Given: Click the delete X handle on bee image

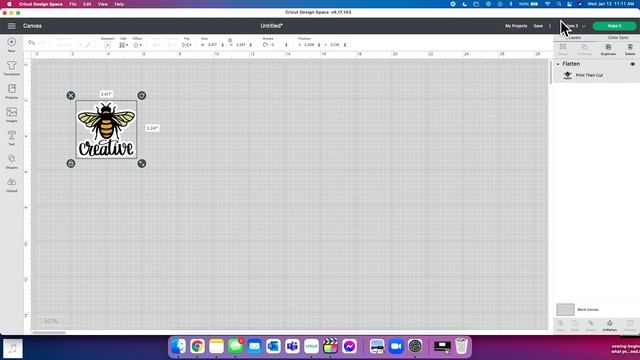Looking at the screenshot, I should 71,96.
